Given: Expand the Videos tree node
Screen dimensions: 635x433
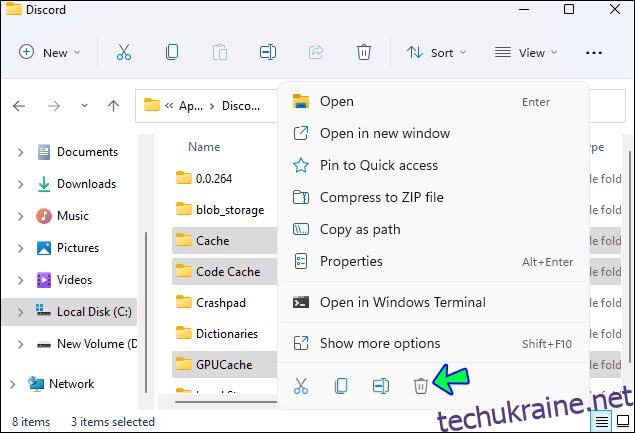Looking at the screenshot, I should 20,280.
